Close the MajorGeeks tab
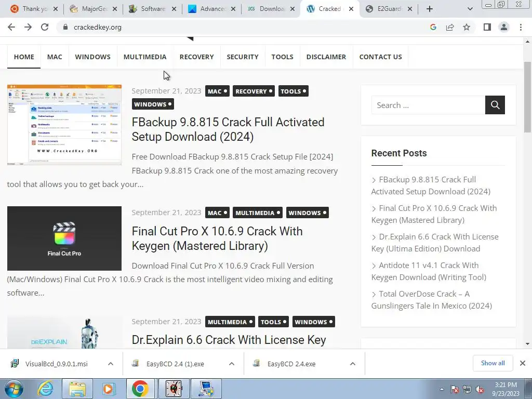The height and width of the screenshot is (399, 532). click(115, 9)
